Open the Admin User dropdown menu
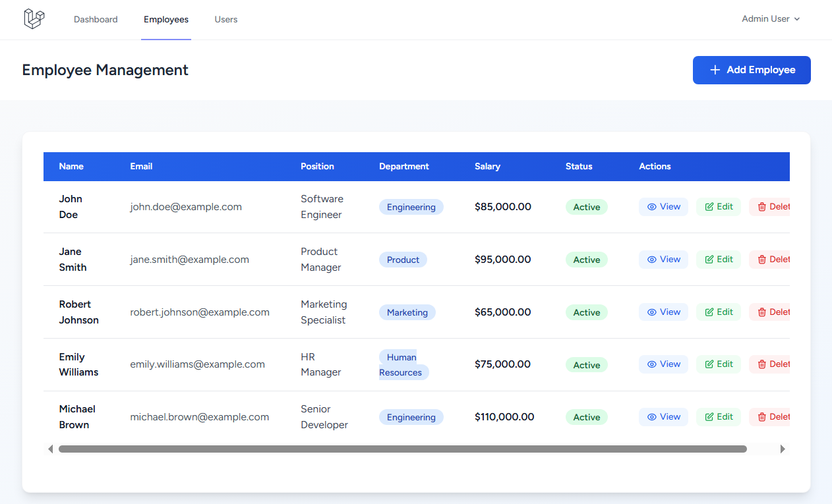This screenshot has width=832, height=504. tap(770, 19)
